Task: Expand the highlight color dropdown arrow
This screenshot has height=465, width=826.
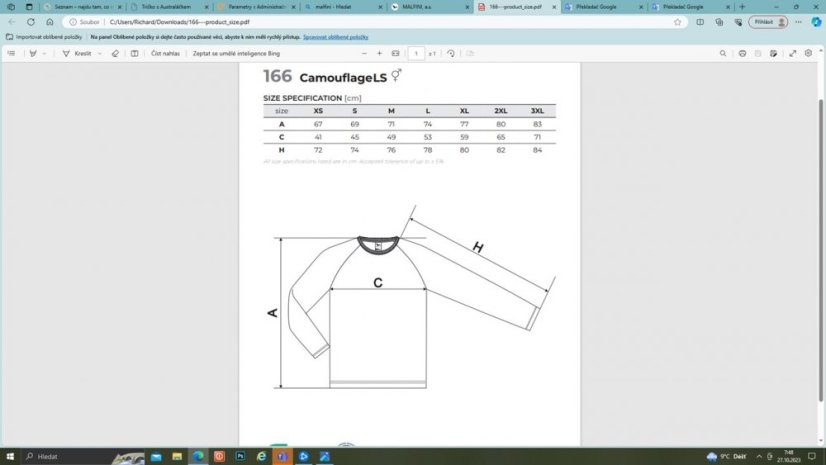Action: point(45,53)
